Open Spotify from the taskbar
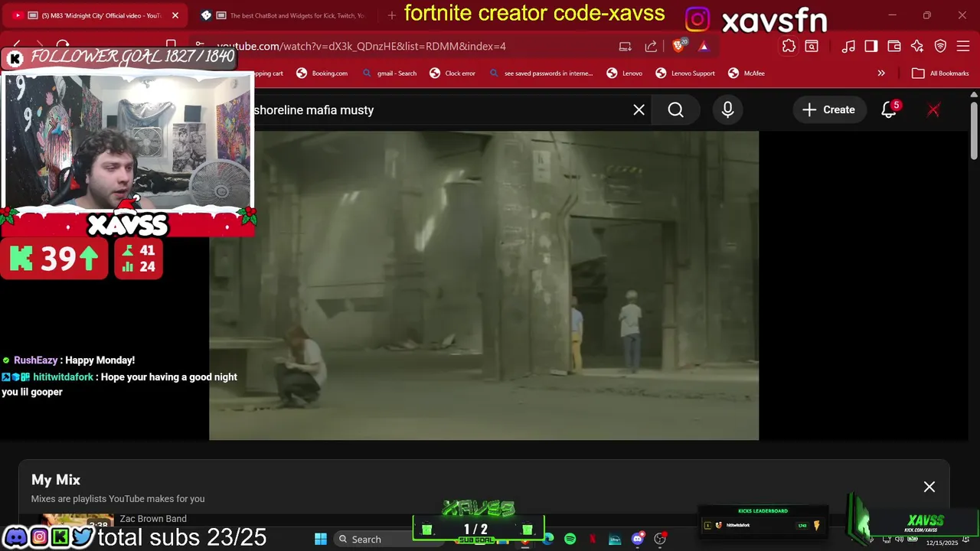The image size is (980, 551). pyautogui.click(x=570, y=539)
